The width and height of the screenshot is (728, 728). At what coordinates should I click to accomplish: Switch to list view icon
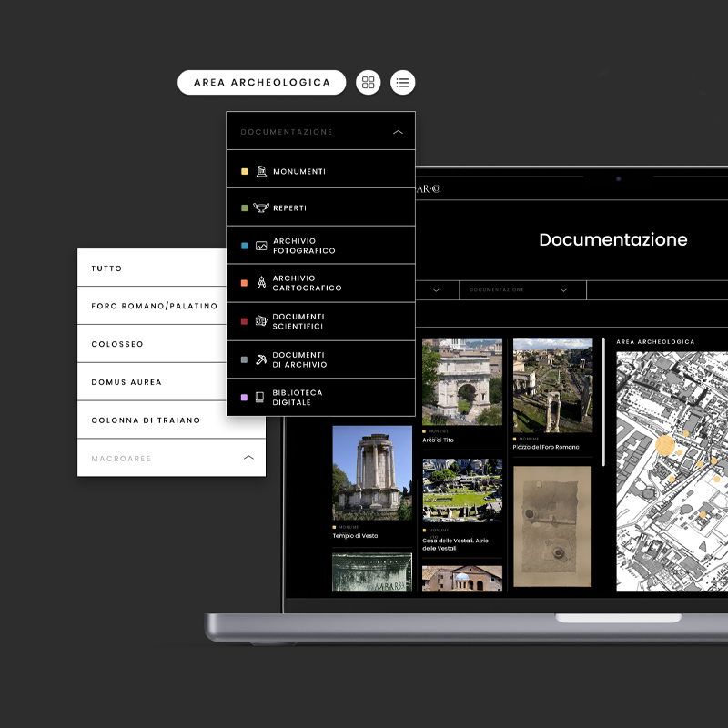coord(403,83)
